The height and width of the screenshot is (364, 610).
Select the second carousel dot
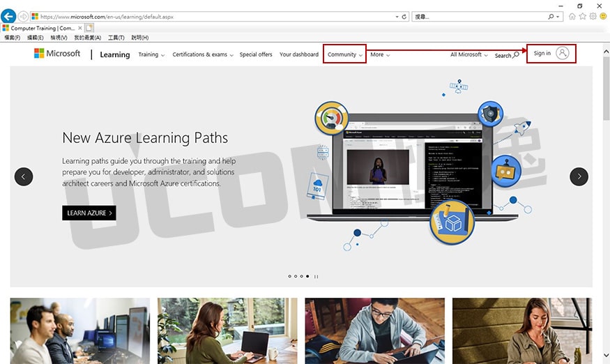tap(296, 276)
